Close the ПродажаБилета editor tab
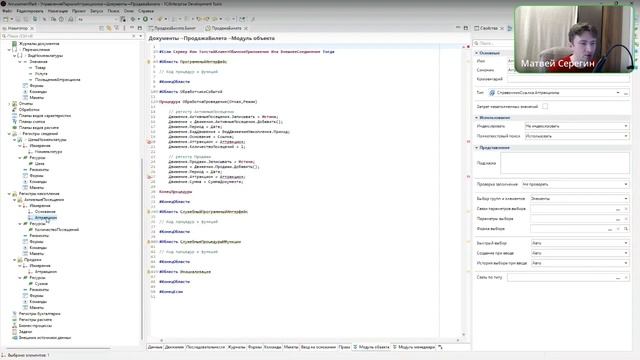The image size is (640, 360). (246, 28)
